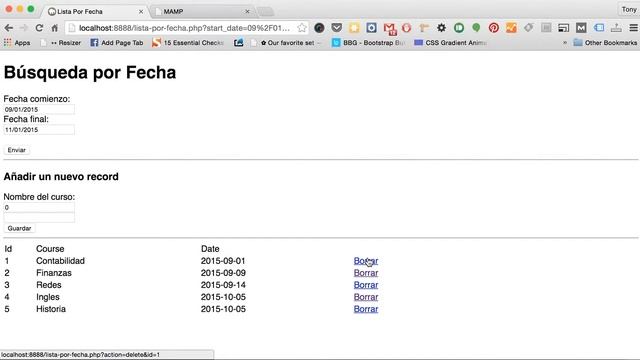Open the Apps bookmarks shortcut
This screenshot has height=360, width=640.
[17, 42]
